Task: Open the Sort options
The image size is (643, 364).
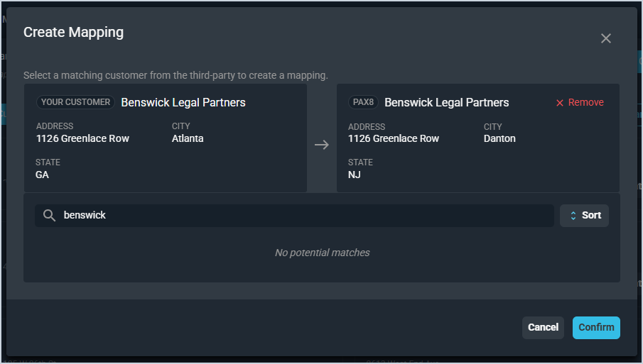Action: pyautogui.click(x=584, y=216)
